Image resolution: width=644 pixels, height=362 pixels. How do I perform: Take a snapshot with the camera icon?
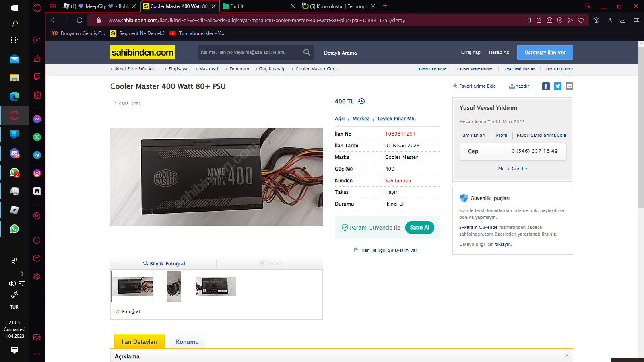coord(549,20)
